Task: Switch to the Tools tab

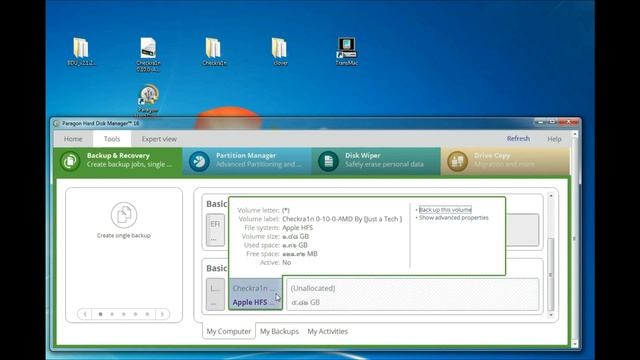Action: 112,139
